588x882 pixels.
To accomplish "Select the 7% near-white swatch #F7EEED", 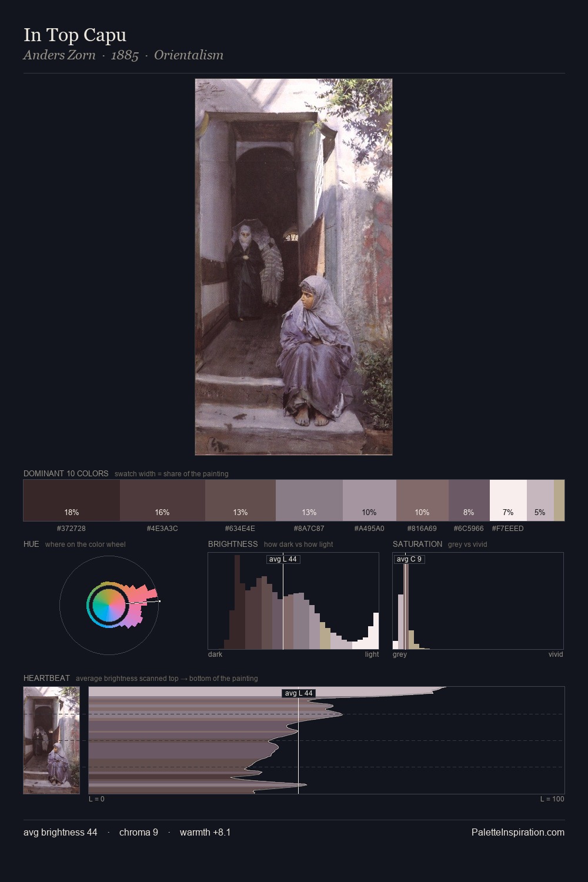I will click(508, 500).
